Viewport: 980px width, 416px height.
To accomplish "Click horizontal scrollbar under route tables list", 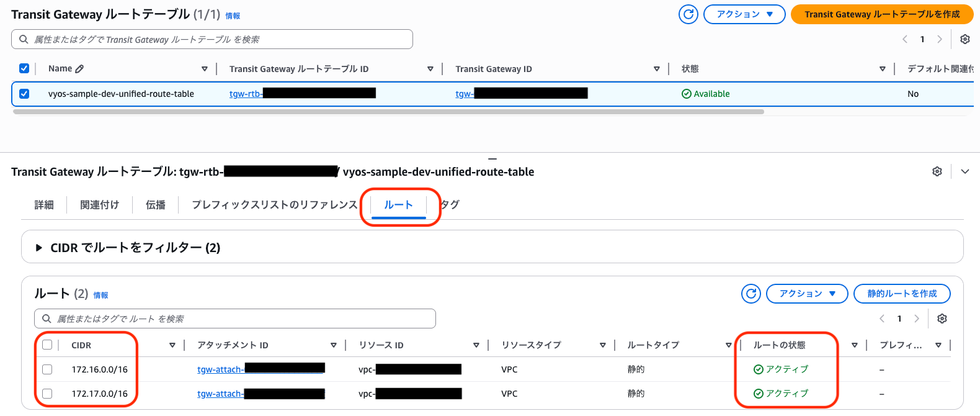I will pyautogui.click(x=388, y=112).
